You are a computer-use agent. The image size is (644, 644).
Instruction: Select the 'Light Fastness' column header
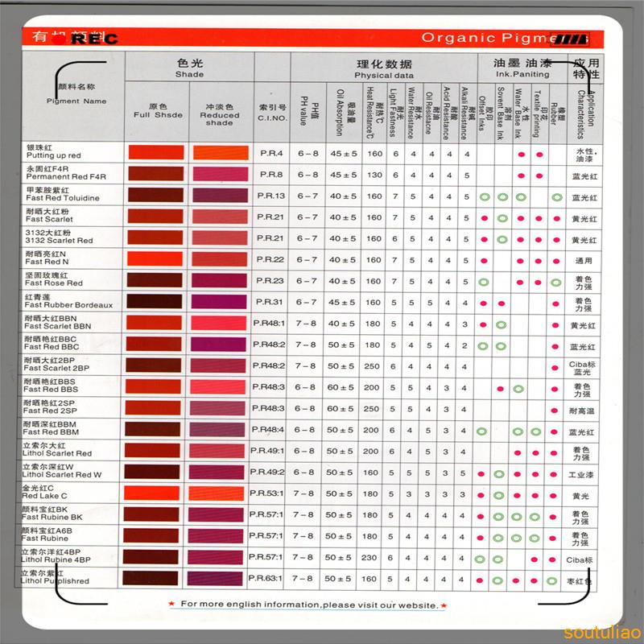click(x=392, y=113)
